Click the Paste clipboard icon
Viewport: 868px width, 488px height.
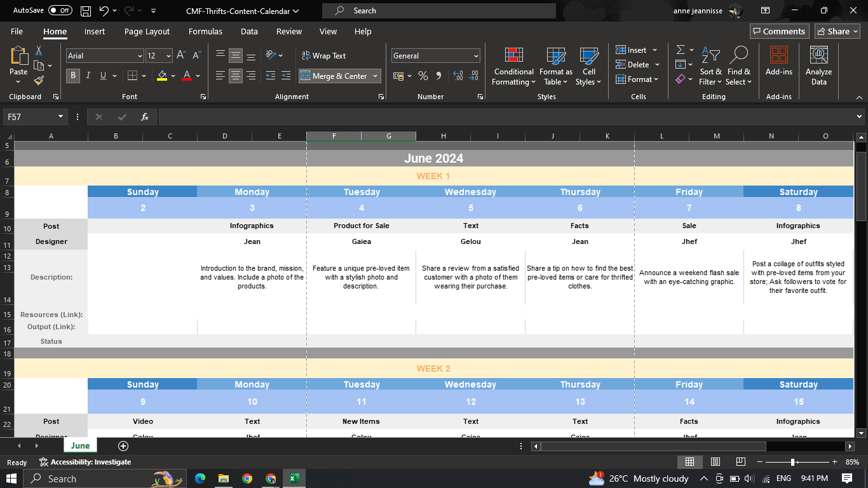pyautogui.click(x=18, y=57)
